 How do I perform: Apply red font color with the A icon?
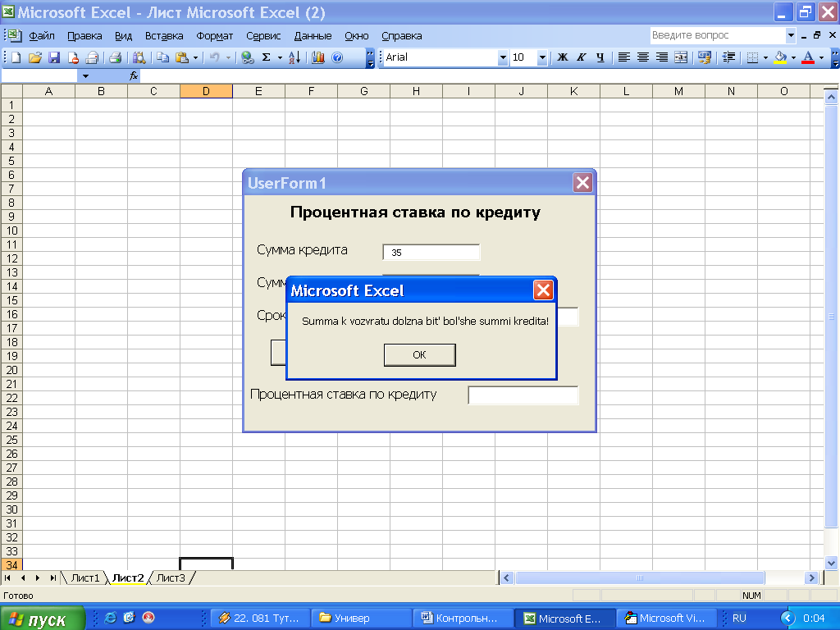[x=808, y=57]
